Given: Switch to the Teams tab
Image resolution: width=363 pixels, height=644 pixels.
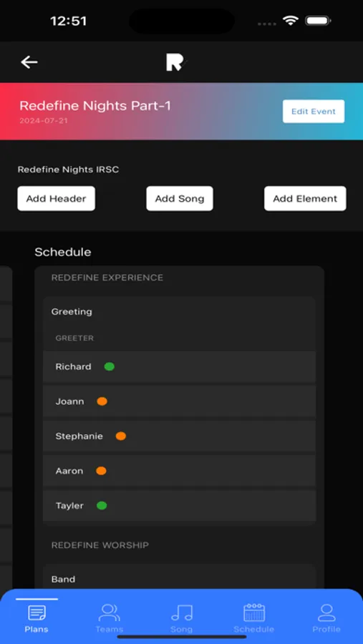Looking at the screenshot, I should pyautogui.click(x=109, y=618).
